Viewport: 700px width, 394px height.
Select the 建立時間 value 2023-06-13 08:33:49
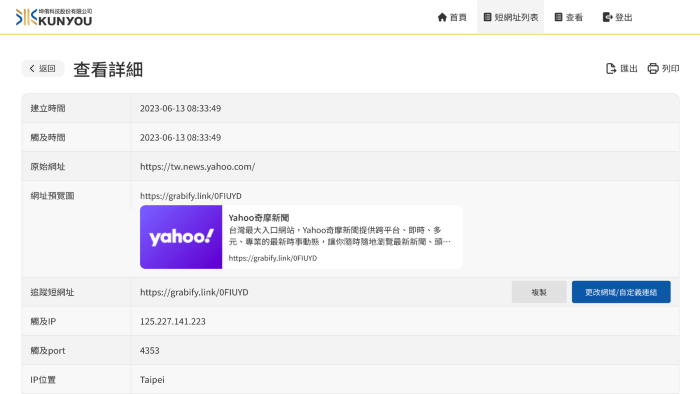(180, 108)
